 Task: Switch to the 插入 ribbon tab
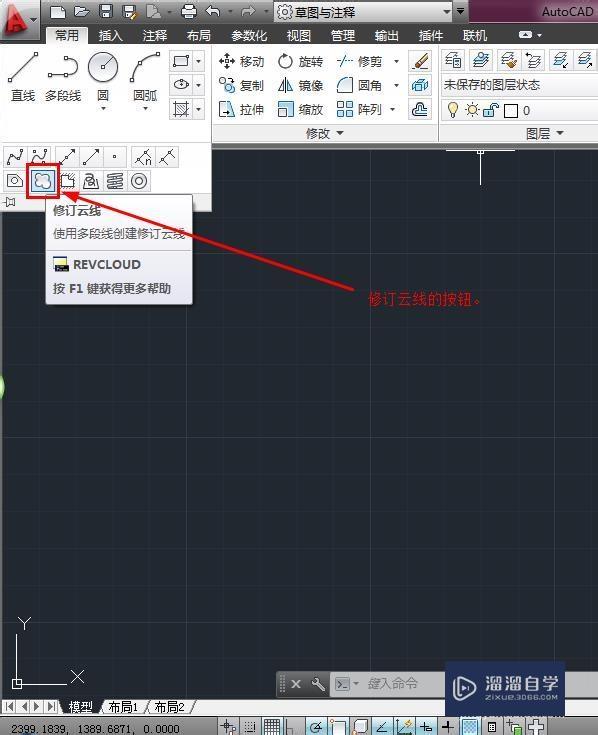(x=111, y=36)
